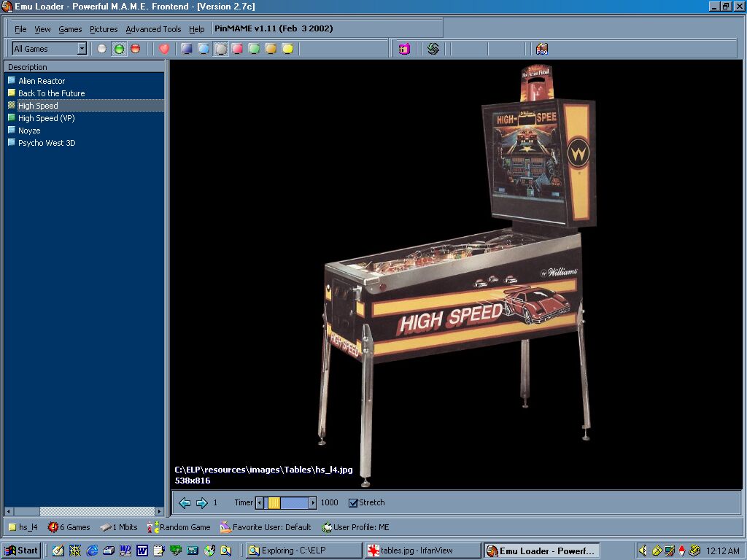This screenshot has height=560, width=747.
Task: Click the 12:12 AM system clock
Action: (x=723, y=551)
